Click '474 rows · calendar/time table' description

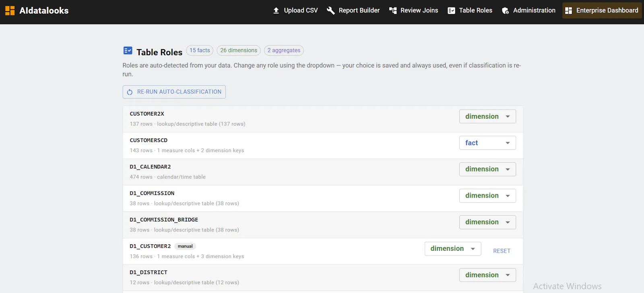pyautogui.click(x=167, y=177)
